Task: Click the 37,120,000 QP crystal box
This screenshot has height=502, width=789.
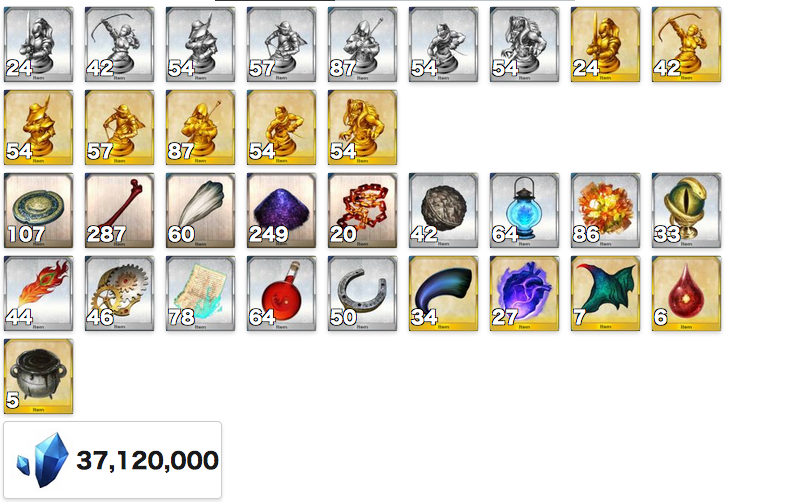Action: [x=113, y=460]
